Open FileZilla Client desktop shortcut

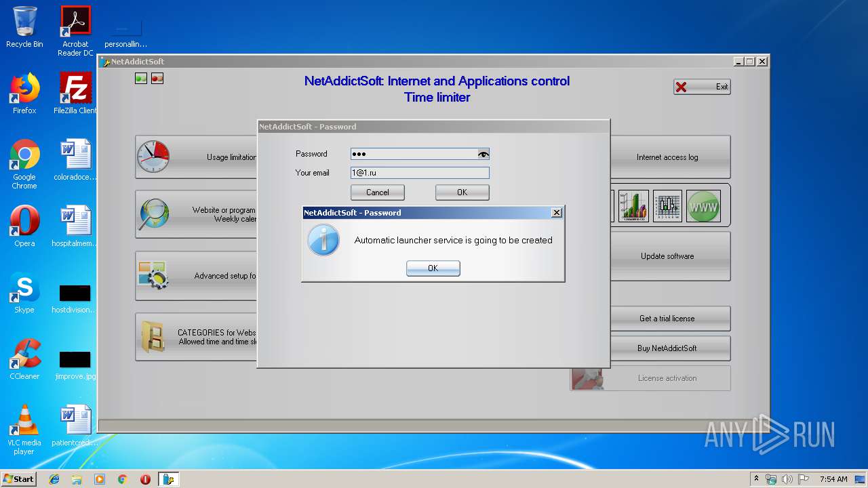pyautogui.click(x=75, y=94)
